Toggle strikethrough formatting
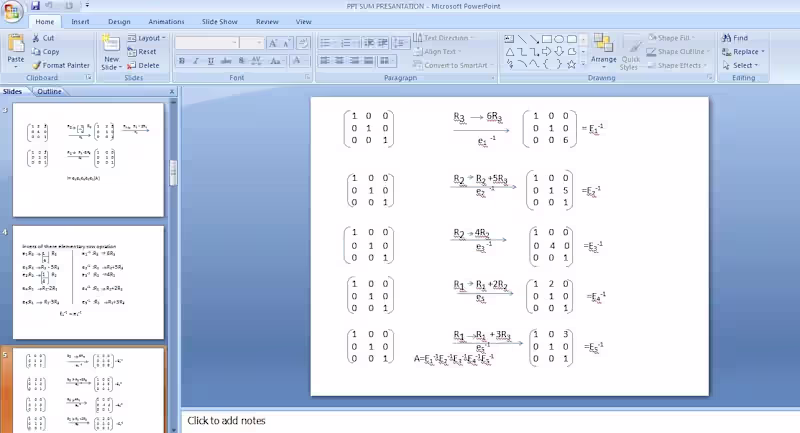This screenshot has width=800, height=433. pyautogui.click(x=226, y=61)
